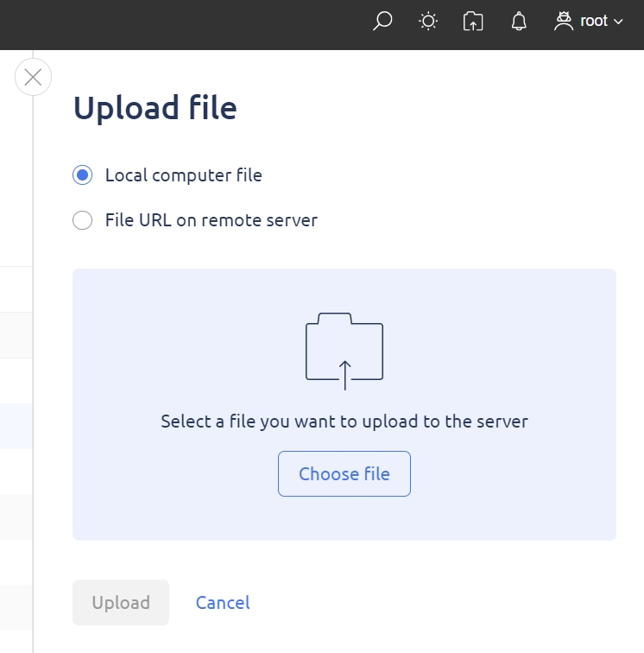Image resolution: width=644 pixels, height=653 pixels.
Task: Click the "Local computer file" label text
Action: point(184,174)
